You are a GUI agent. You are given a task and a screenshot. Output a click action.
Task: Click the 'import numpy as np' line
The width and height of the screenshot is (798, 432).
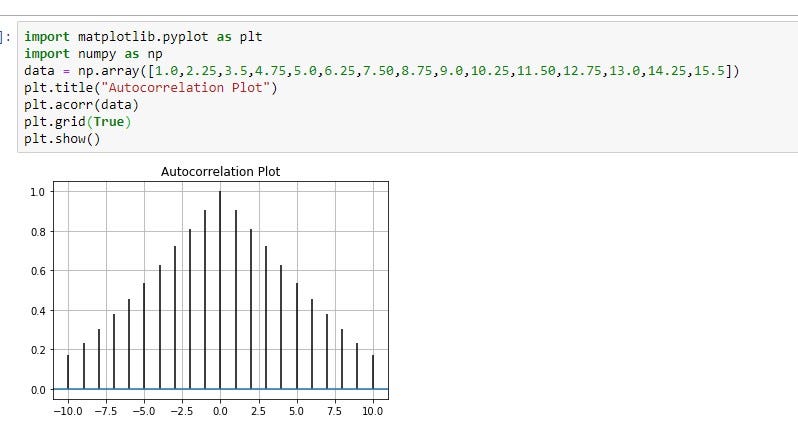click(93, 54)
